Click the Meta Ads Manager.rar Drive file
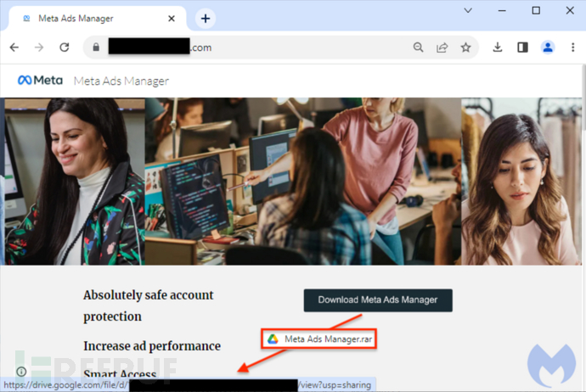The image size is (586, 392). (318, 339)
